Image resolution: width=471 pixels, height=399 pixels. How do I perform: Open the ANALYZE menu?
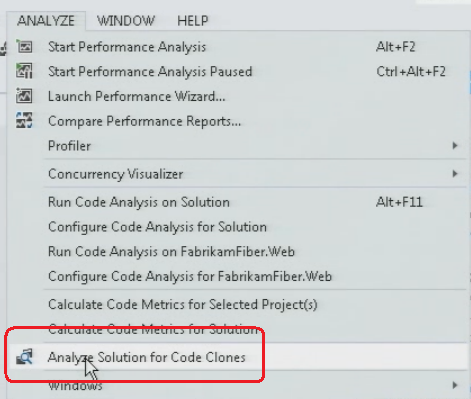pos(46,21)
